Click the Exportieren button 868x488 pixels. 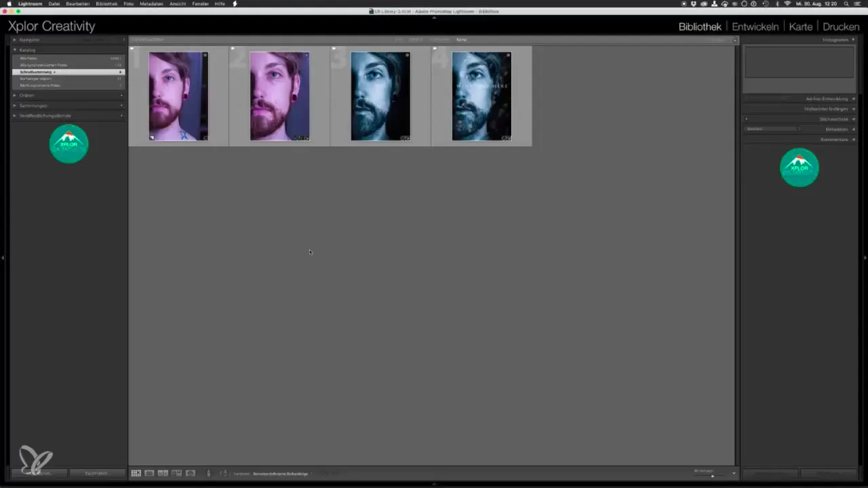tap(98, 473)
